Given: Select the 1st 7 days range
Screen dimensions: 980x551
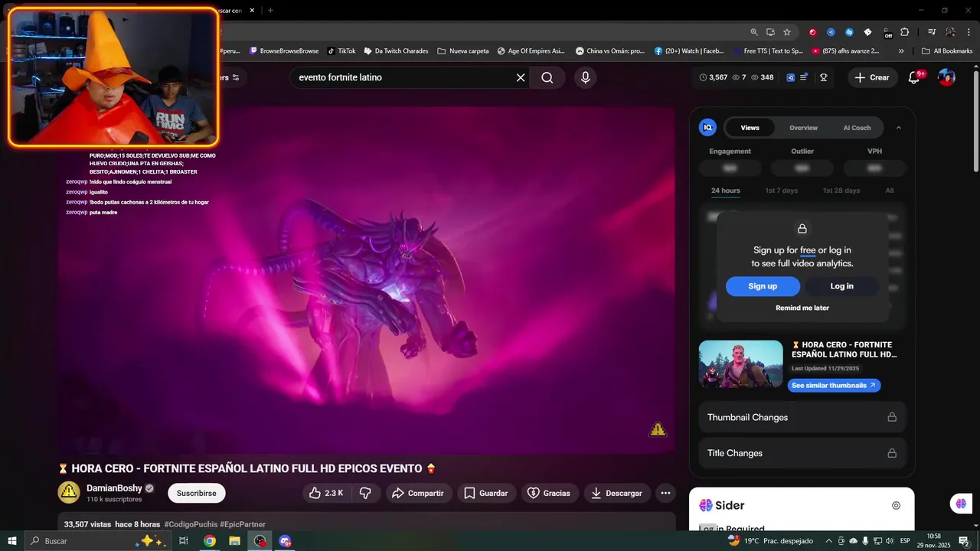Looking at the screenshot, I should pos(781,191).
